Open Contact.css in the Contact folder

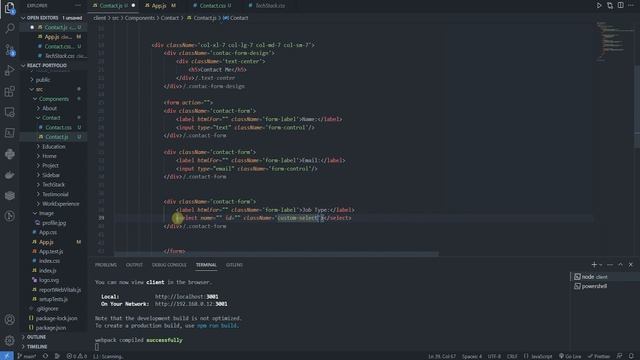click(x=53, y=127)
